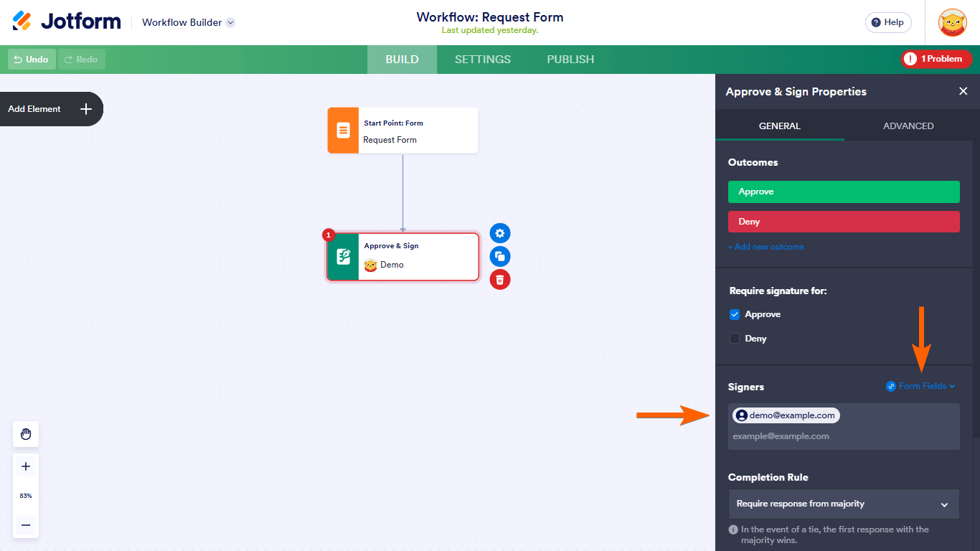Select the green Approve outcome
Screen dimensions: 980x551
pos(844,192)
